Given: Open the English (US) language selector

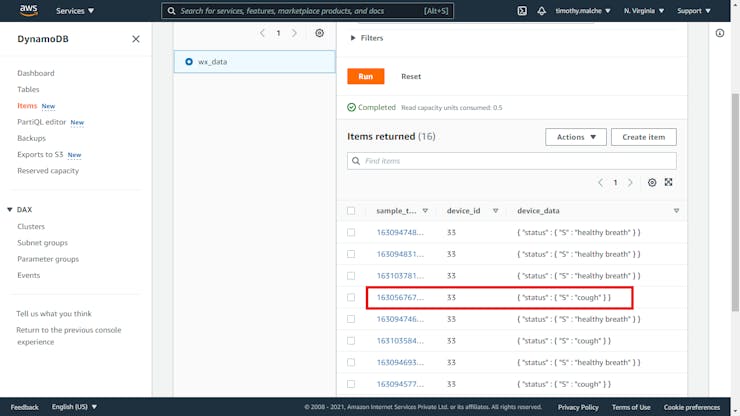Looking at the screenshot, I should click(74, 407).
